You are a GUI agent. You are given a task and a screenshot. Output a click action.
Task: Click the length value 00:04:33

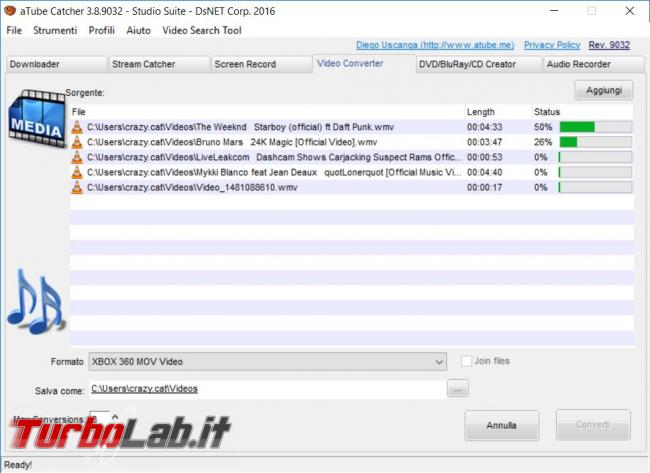(x=485, y=127)
